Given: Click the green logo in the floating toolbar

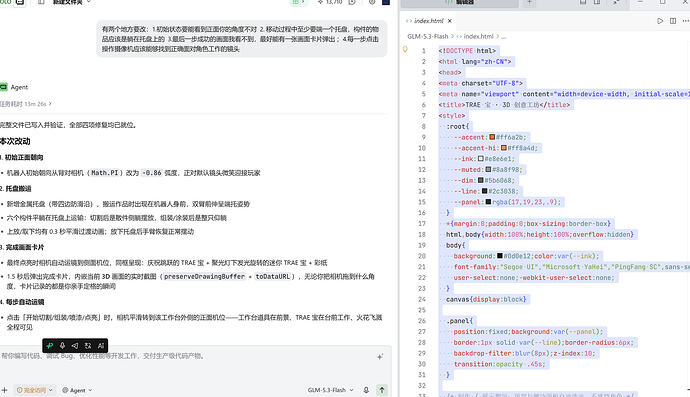Looking at the screenshot, I should 50,346.
